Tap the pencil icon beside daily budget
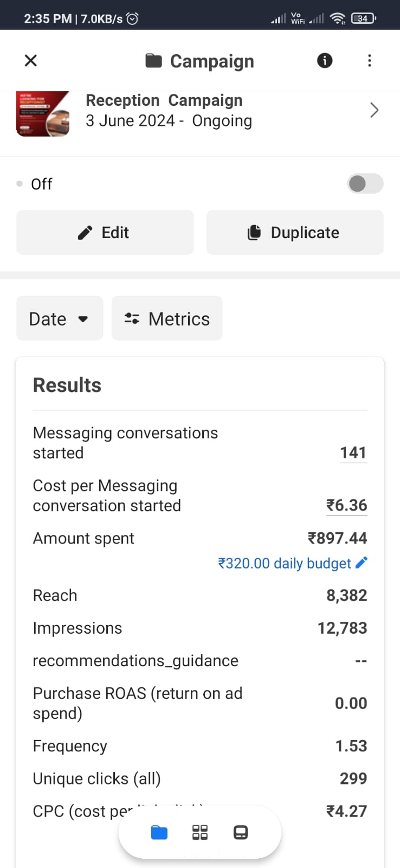The image size is (400, 868). 362,563
